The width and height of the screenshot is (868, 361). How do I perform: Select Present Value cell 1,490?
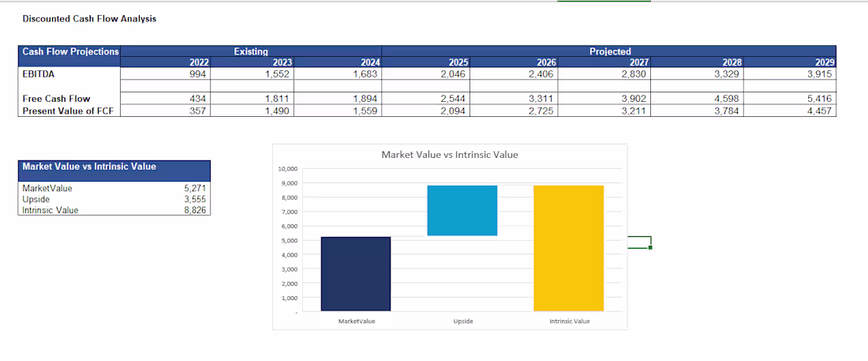click(251, 111)
